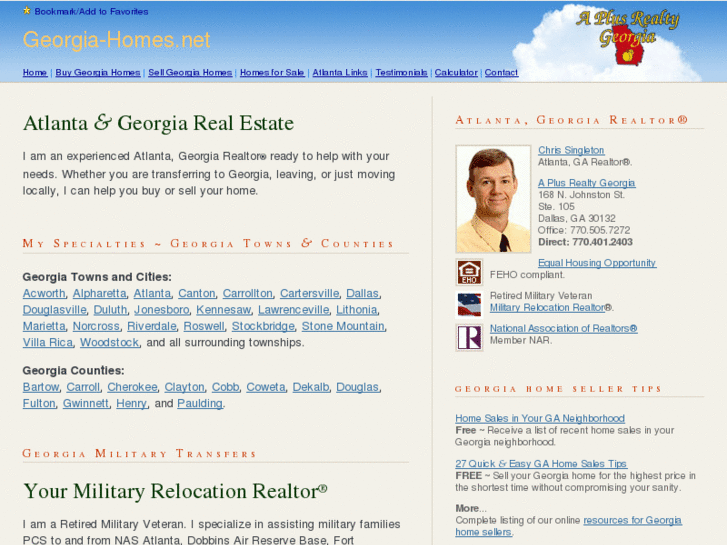Click the Stone Mountain link
Screen dimensions: 727x545
(343, 326)
